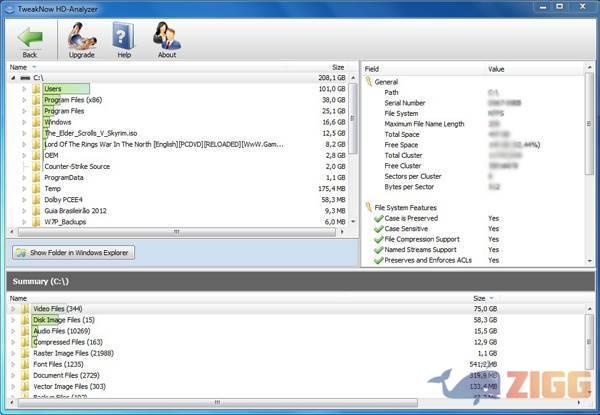600x415 pixels.
Task: Sort folder tree by Size column header
Action: click(x=338, y=67)
